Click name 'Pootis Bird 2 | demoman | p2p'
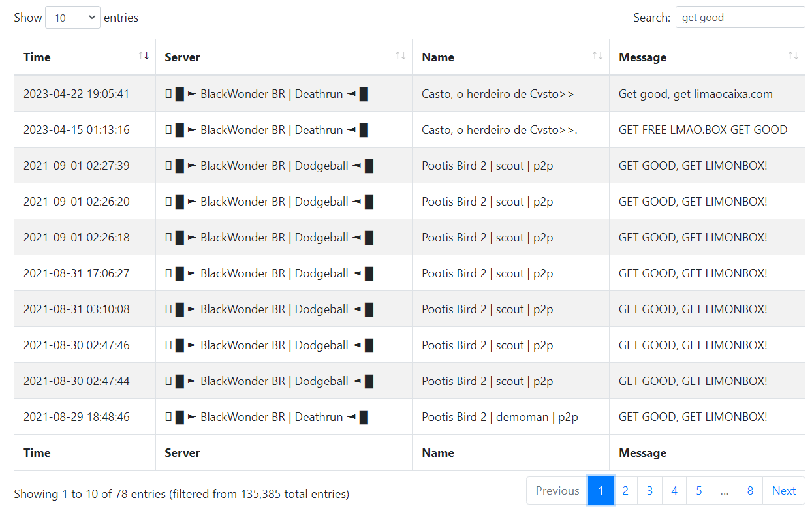The image size is (812, 513). tap(500, 417)
